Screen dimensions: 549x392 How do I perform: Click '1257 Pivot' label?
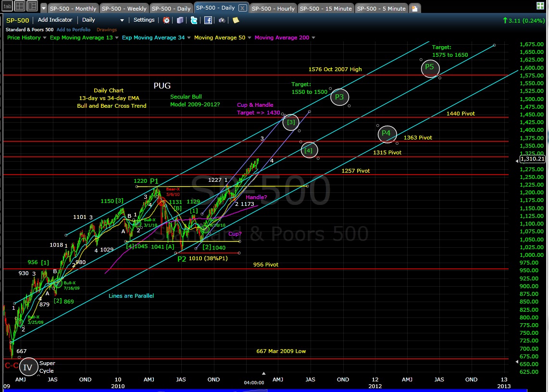(x=356, y=171)
